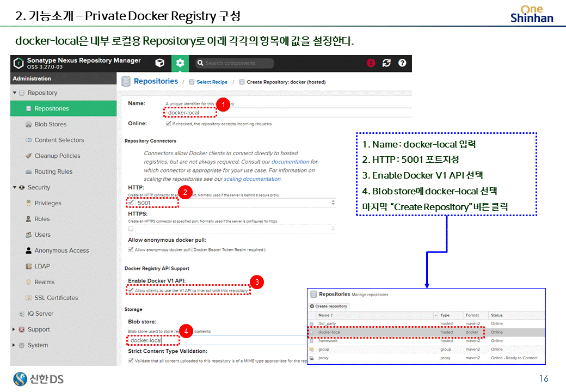Toggle Strict Content Type Validation checkbox

click(x=131, y=360)
